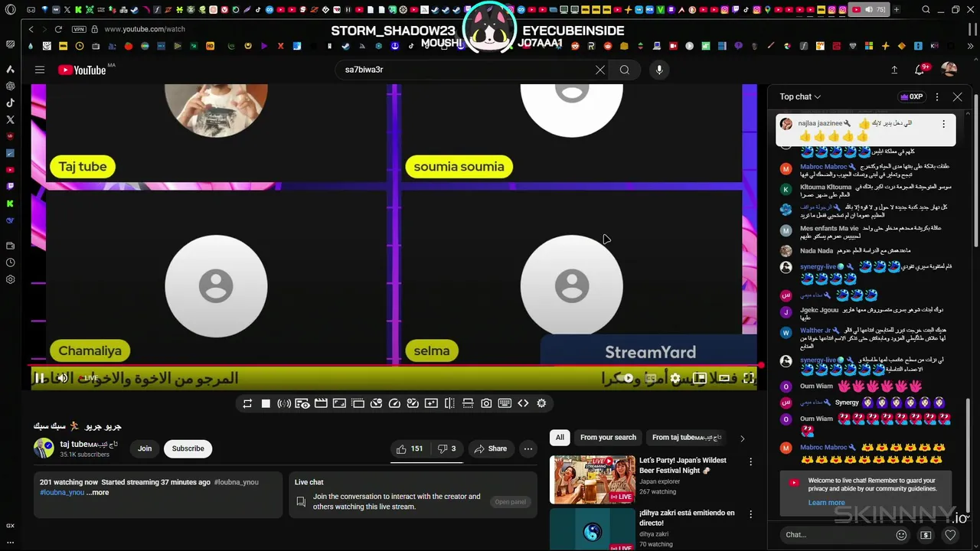This screenshot has width=980, height=551.
Task: Show more filter chips with right arrow
Action: click(742, 439)
